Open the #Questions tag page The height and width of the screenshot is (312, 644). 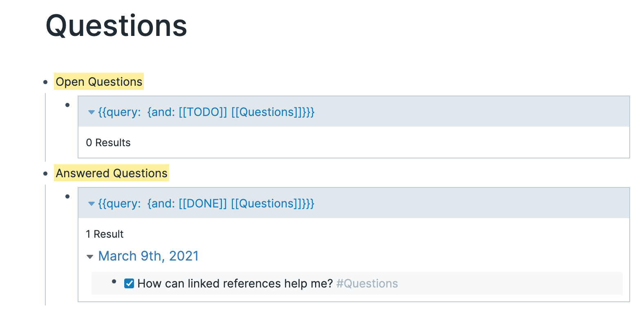367,283
